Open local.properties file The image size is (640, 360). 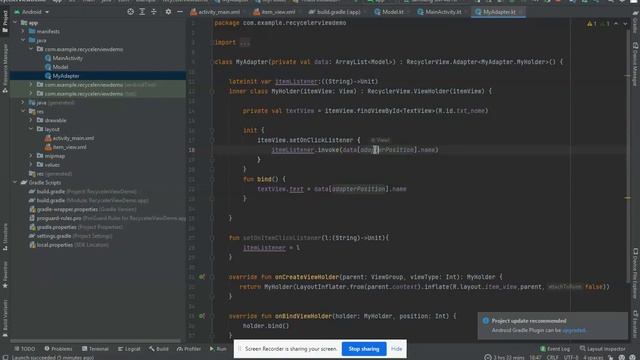click(x=69, y=245)
